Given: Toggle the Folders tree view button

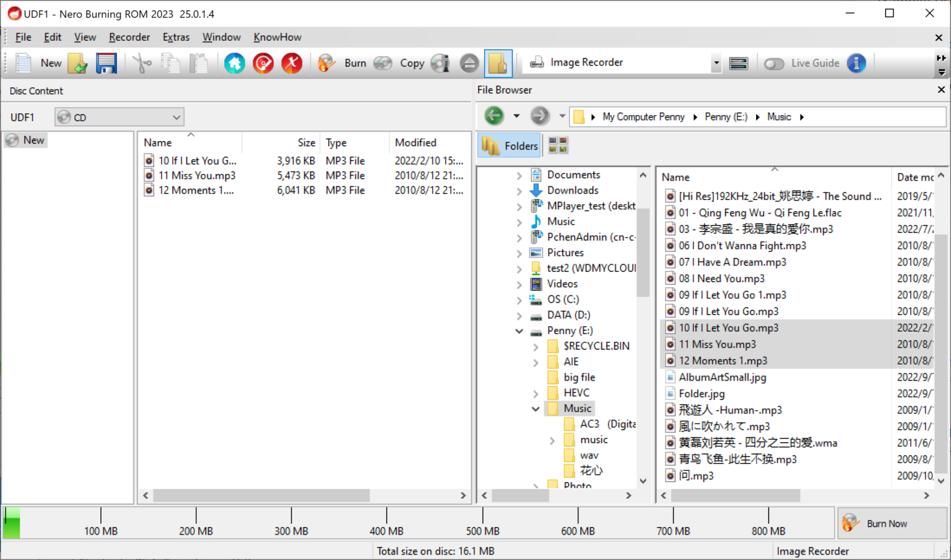Looking at the screenshot, I should click(x=510, y=145).
